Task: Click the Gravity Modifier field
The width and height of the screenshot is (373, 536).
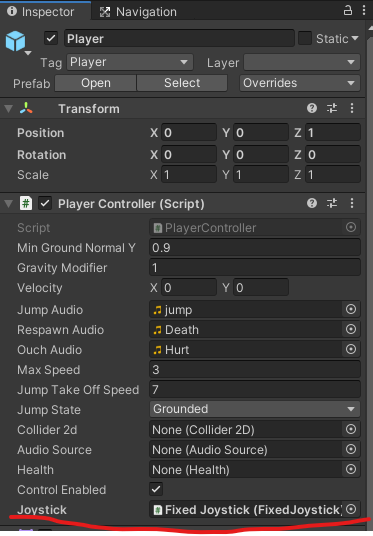Action: click(x=255, y=268)
